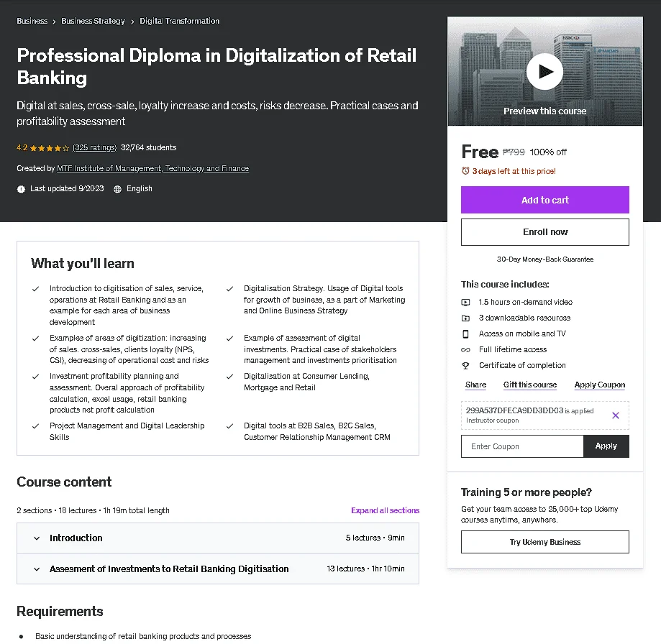Click the '32,764 students' text

tap(148, 147)
